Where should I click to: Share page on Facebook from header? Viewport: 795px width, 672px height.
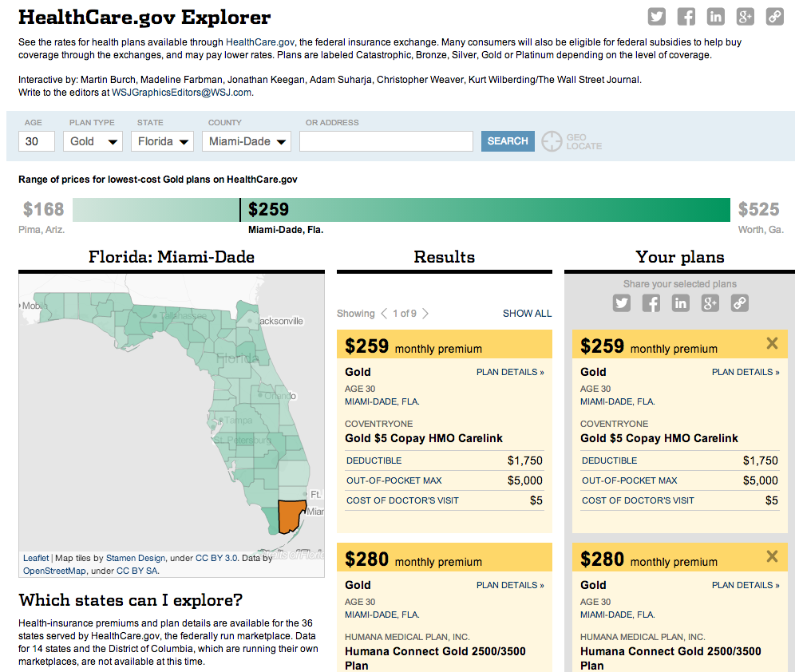(686, 17)
